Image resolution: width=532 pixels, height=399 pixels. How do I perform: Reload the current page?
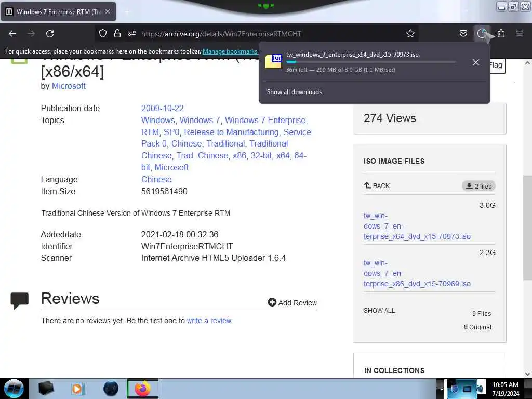[x=50, y=34]
